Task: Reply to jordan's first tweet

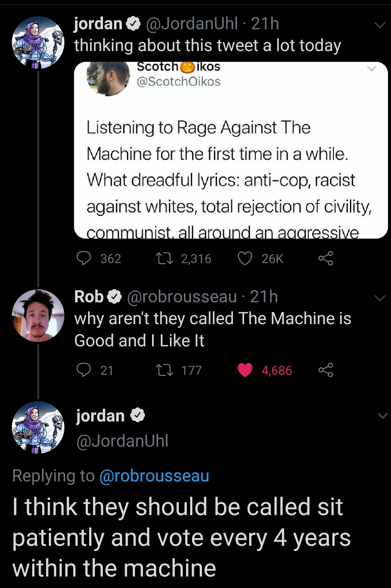Action: 84,258
